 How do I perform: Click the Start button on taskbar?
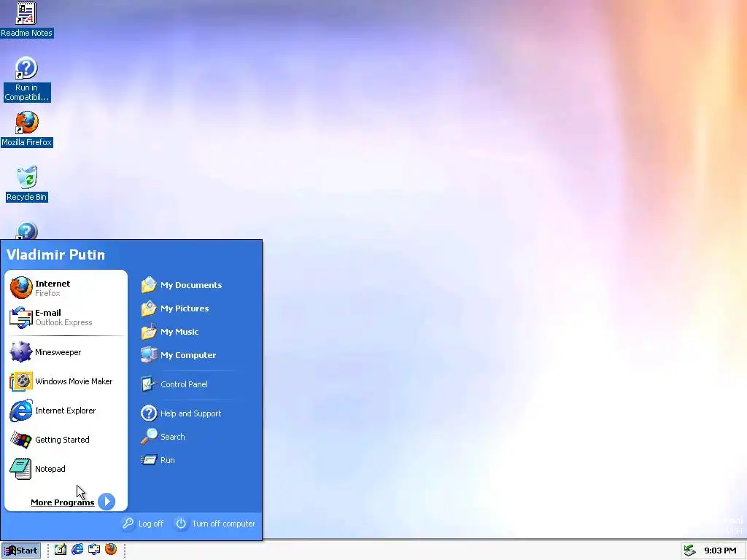[x=21, y=551]
